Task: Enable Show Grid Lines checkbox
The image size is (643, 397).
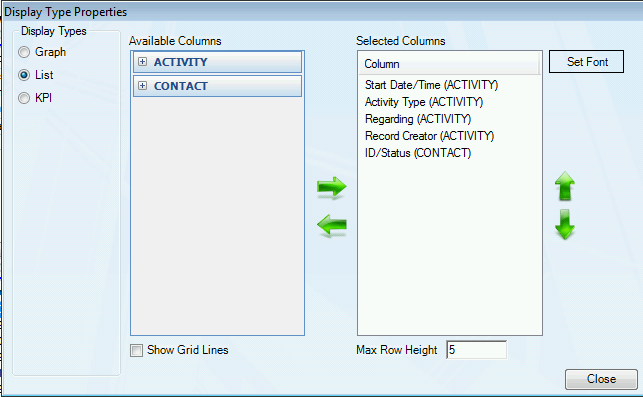Action: 137,350
